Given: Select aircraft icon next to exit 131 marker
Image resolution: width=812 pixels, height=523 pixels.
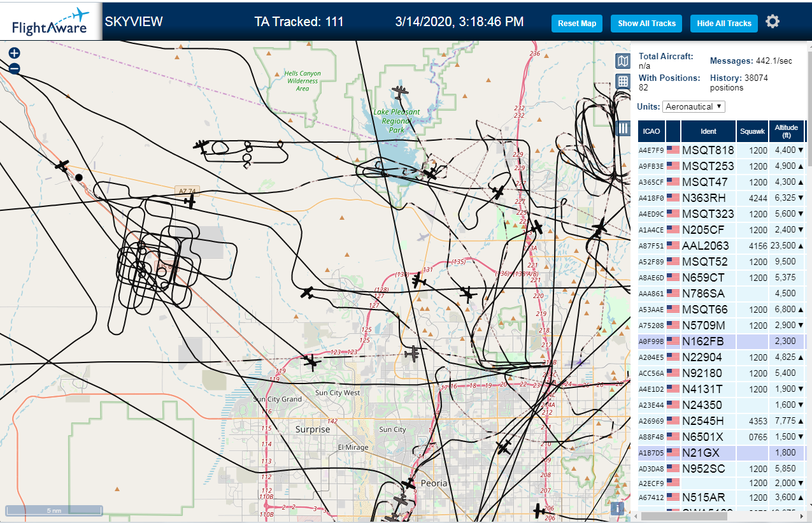Looking at the screenshot, I should click(x=418, y=281).
